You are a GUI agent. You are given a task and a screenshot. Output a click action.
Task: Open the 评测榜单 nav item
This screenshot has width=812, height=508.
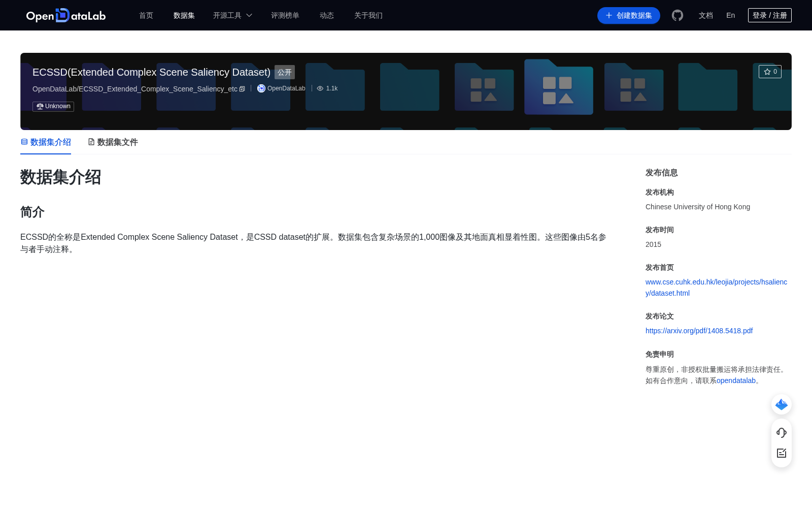click(x=285, y=15)
